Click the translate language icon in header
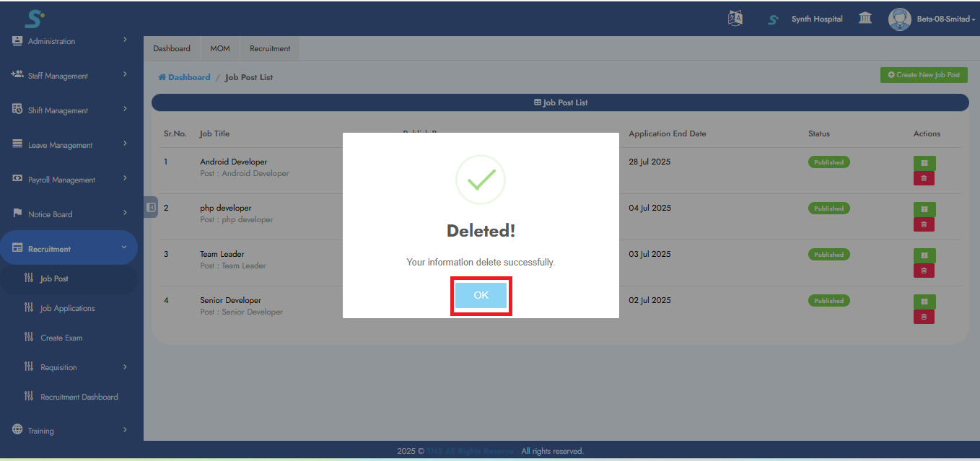This screenshot has width=980, height=461. point(735,19)
